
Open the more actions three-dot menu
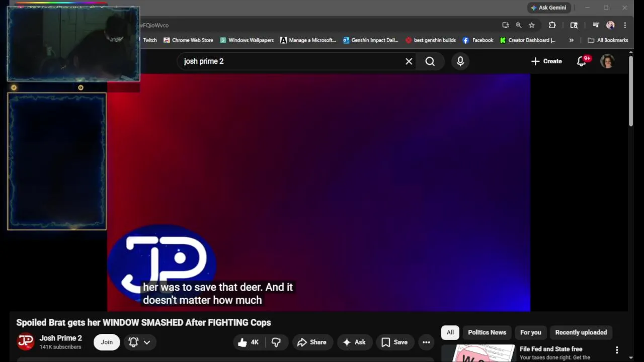coord(426,342)
